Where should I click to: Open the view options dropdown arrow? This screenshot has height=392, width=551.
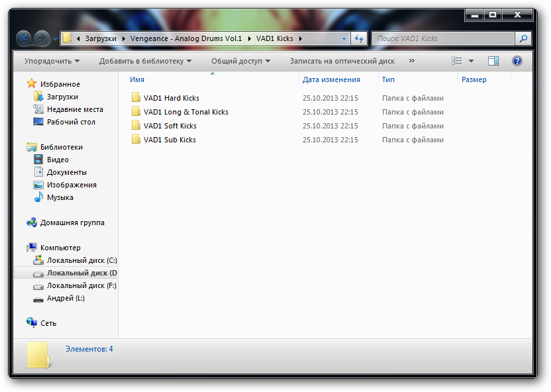(471, 61)
